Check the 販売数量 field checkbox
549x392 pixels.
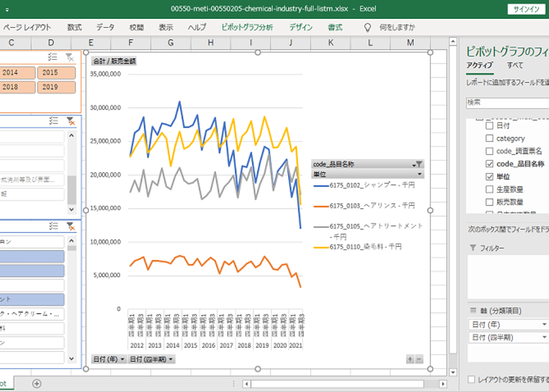[x=490, y=202]
